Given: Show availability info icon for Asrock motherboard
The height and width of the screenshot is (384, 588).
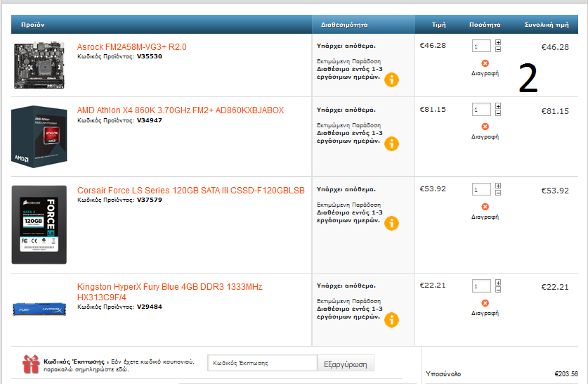Looking at the screenshot, I should [x=391, y=80].
